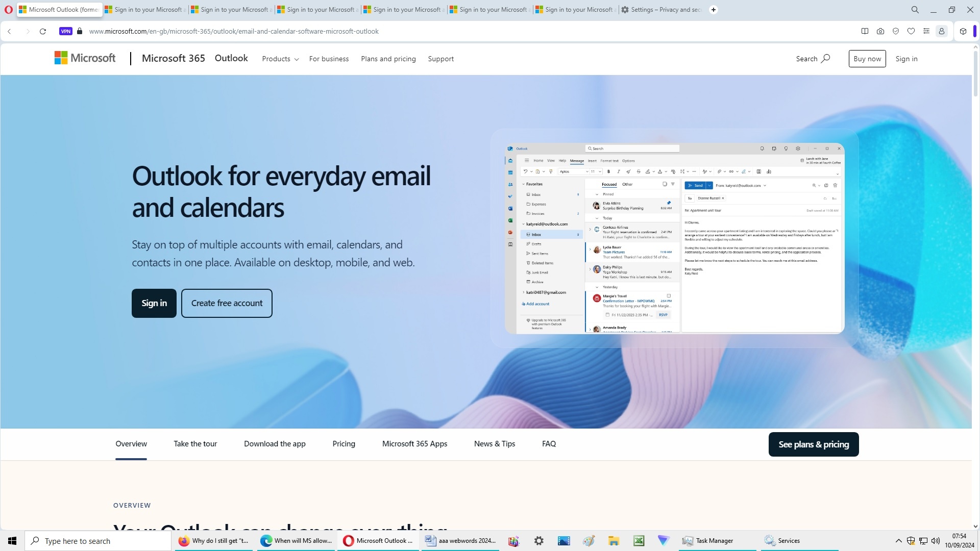Viewport: 980px width, 551px height.
Task: Switch to the Services taskbar window
Action: click(799, 541)
